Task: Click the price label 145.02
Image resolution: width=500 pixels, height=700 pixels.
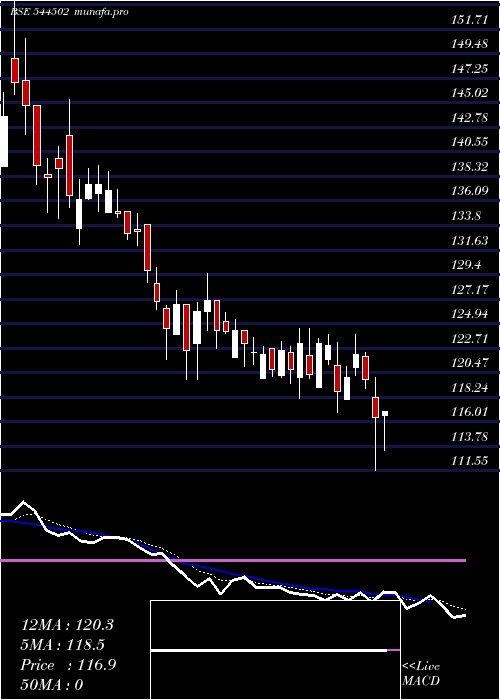Action: tap(470, 93)
